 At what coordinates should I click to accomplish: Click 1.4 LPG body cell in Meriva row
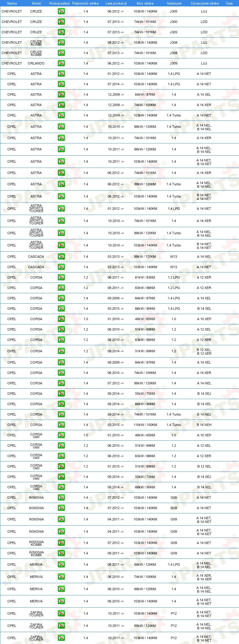(x=174, y=564)
